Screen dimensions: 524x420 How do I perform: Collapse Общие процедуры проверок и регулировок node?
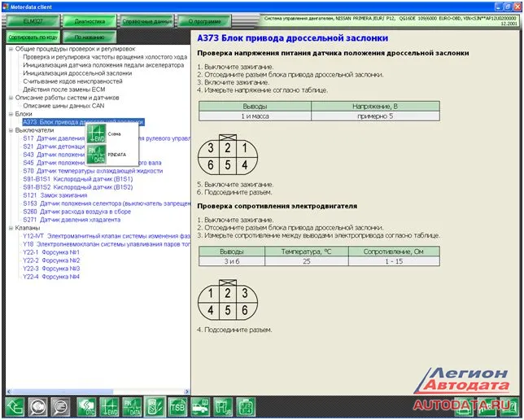[x=11, y=49]
